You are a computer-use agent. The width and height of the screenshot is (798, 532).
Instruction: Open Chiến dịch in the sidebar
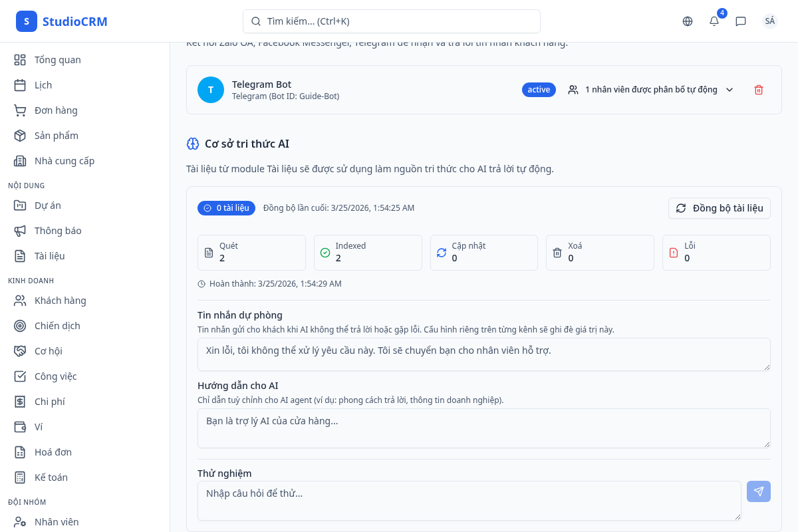[x=57, y=326]
